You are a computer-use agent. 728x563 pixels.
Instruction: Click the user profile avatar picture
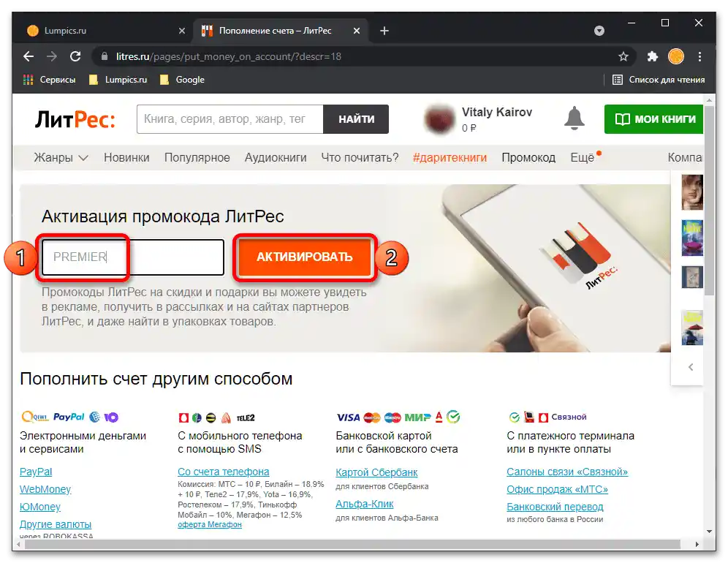[x=439, y=119]
